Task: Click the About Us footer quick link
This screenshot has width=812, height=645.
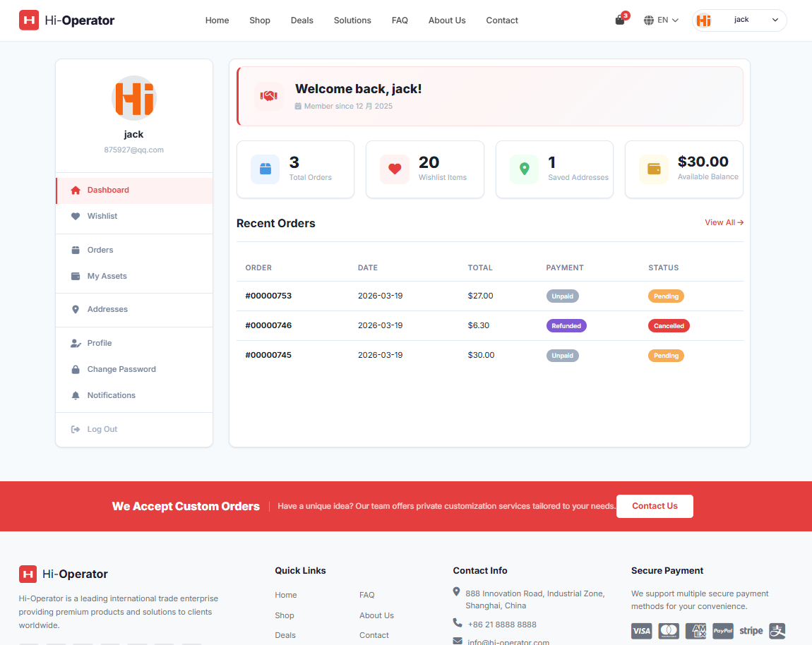Action: (376, 615)
